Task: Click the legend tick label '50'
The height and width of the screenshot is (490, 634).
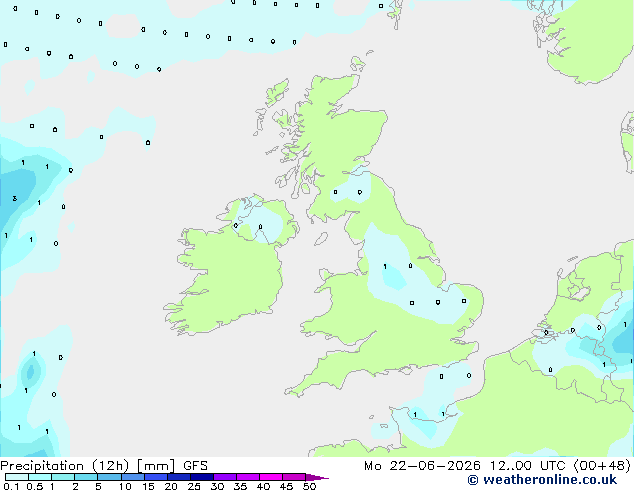Action: [x=309, y=486]
